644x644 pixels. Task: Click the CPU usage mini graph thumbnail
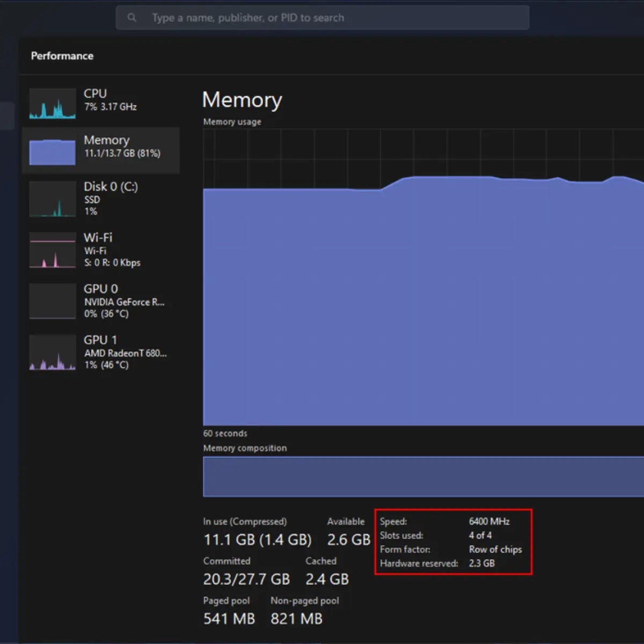click(53, 104)
